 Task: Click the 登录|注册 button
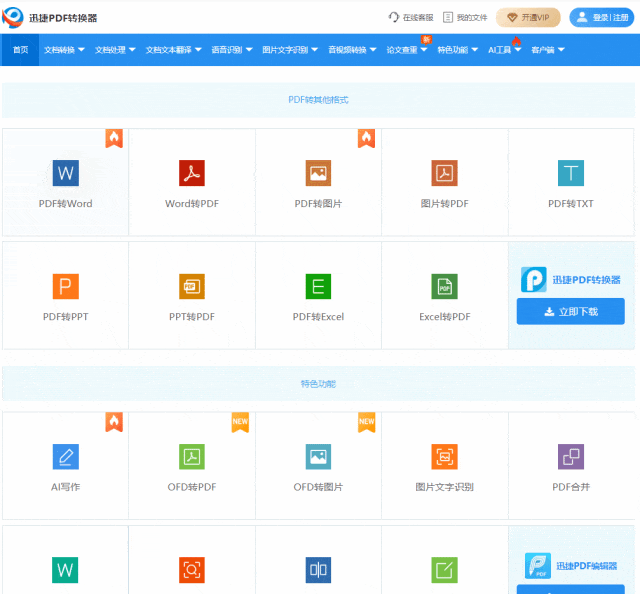tap(602, 18)
